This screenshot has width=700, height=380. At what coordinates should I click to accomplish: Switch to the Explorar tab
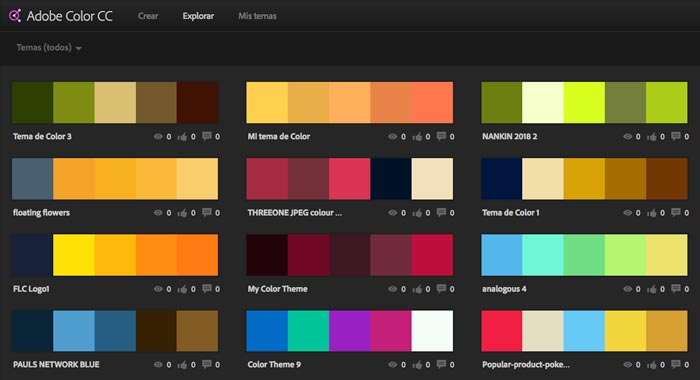(198, 16)
